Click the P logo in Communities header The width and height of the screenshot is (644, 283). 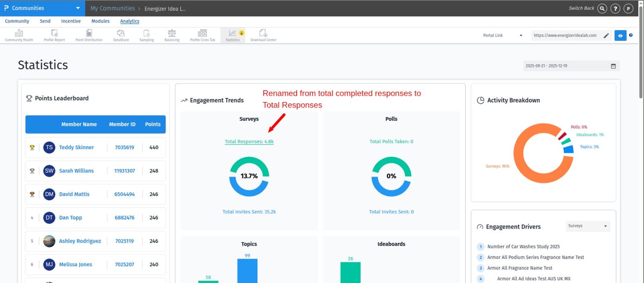pyautogui.click(x=6, y=8)
